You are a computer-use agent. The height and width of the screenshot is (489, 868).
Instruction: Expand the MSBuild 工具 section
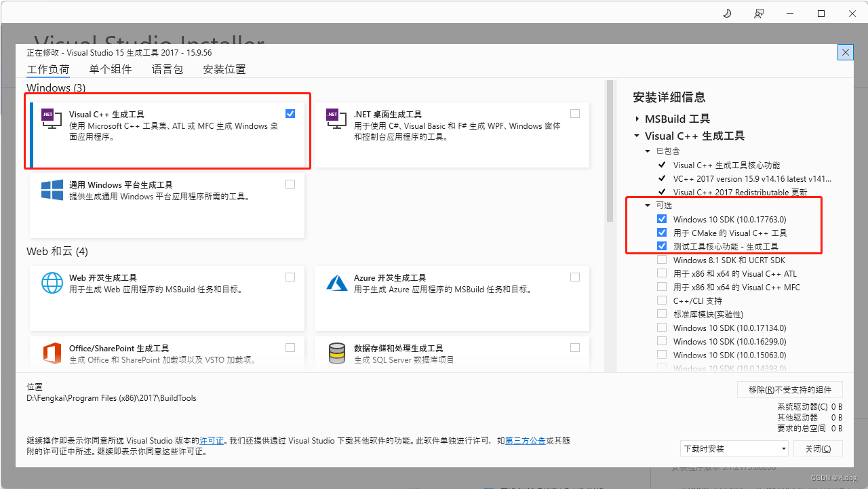637,119
